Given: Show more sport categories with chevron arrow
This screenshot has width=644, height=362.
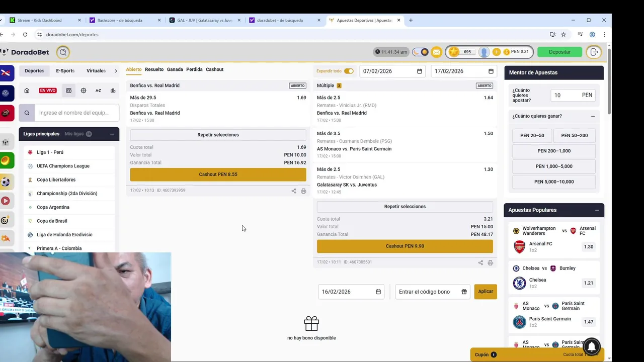Looking at the screenshot, I should pyautogui.click(x=116, y=71).
